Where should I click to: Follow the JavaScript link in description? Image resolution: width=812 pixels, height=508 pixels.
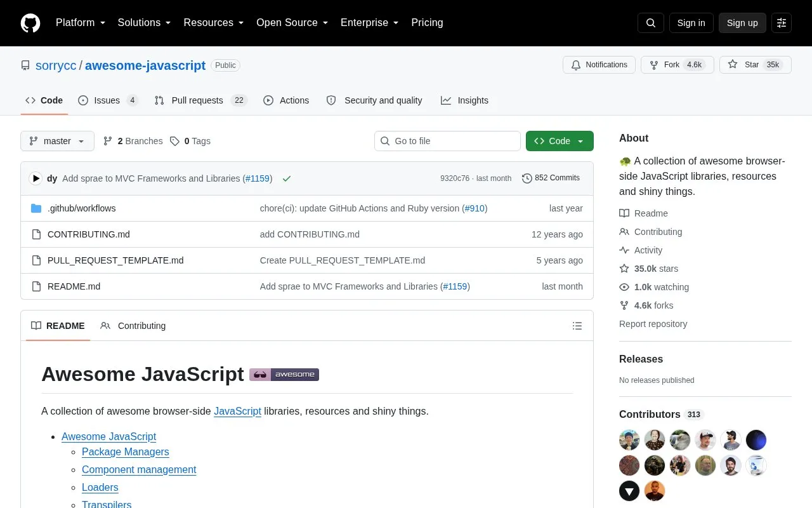237,411
